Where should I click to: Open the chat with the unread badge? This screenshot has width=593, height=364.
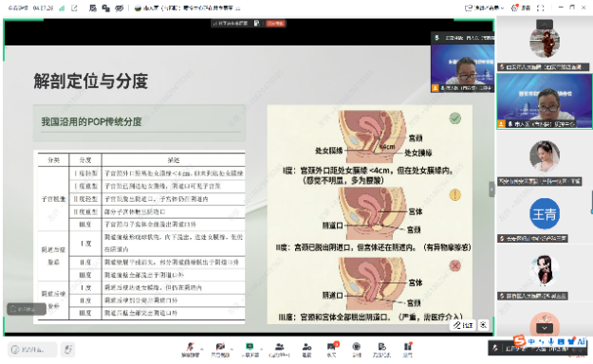332,349
